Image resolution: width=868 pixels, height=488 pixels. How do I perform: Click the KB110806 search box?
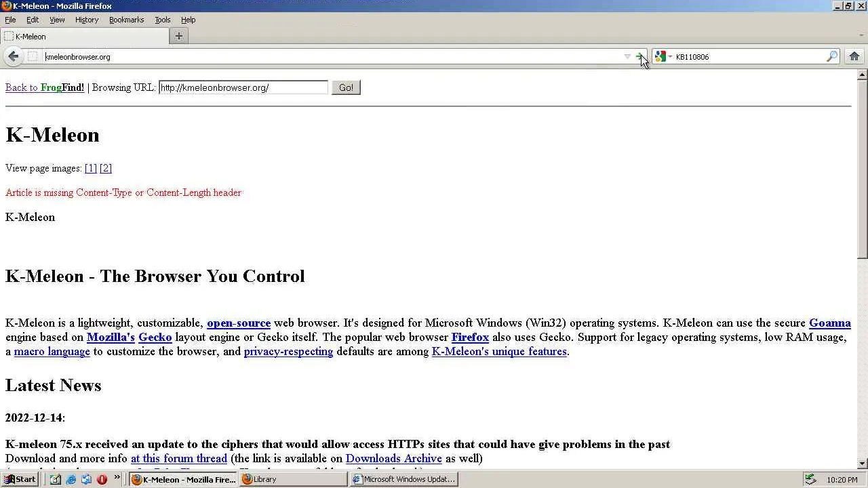click(x=749, y=57)
